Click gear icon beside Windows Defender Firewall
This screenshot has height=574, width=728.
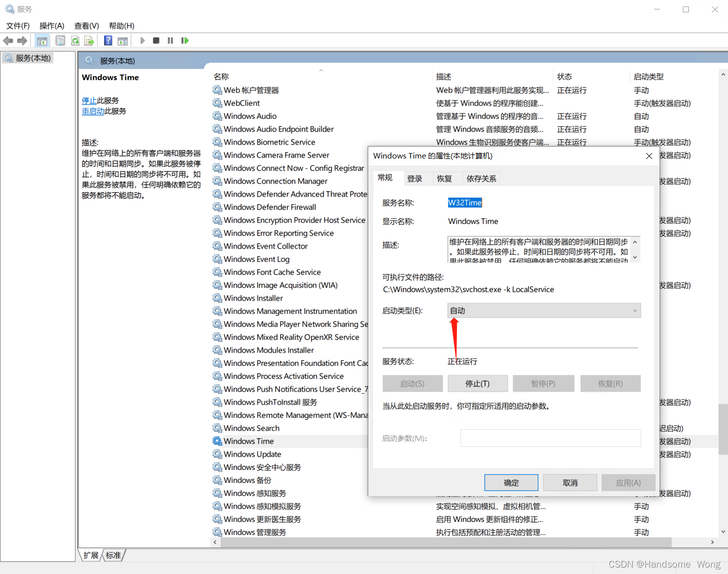click(217, 207)
